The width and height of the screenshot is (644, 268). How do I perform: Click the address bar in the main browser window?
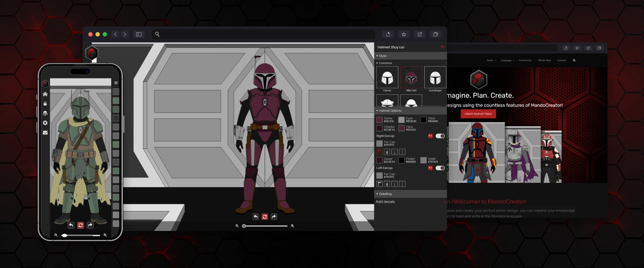(263, 34)
